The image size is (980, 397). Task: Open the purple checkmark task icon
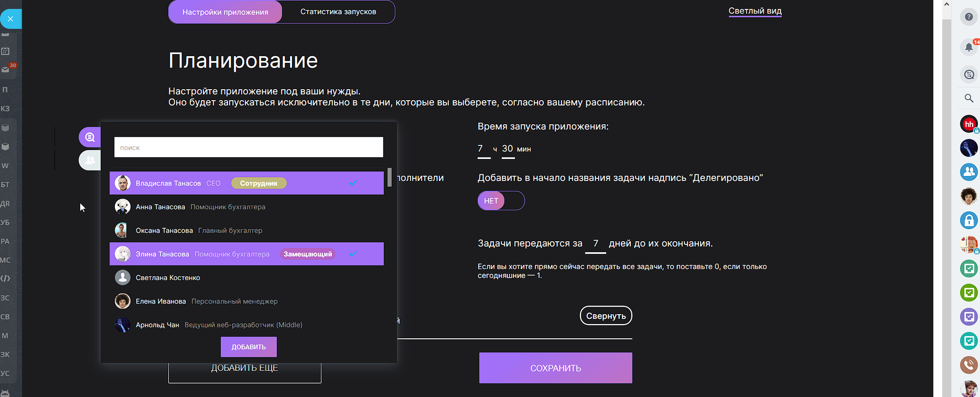point(968,317)
